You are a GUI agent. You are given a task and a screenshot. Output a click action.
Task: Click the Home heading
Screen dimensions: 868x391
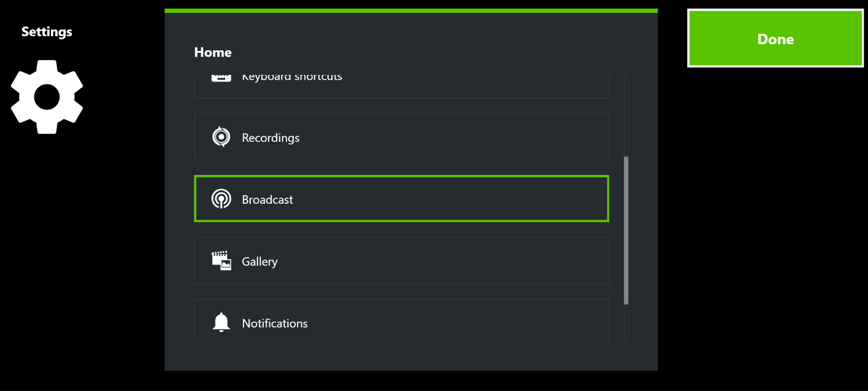click(213, 53)
